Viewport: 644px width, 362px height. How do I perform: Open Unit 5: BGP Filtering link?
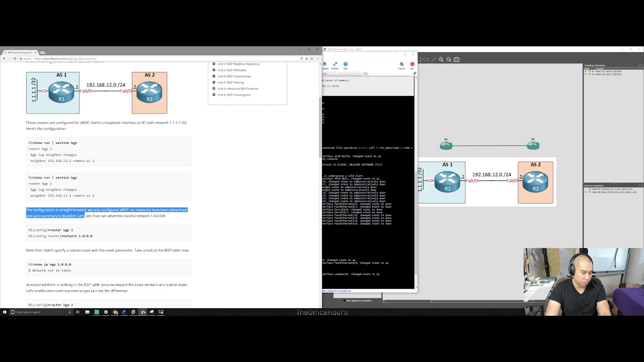(x=231, y=82)
